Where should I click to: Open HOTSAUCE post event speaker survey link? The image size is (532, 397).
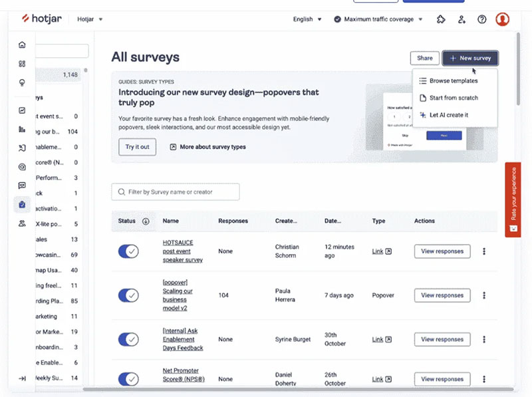click(182, 251)
